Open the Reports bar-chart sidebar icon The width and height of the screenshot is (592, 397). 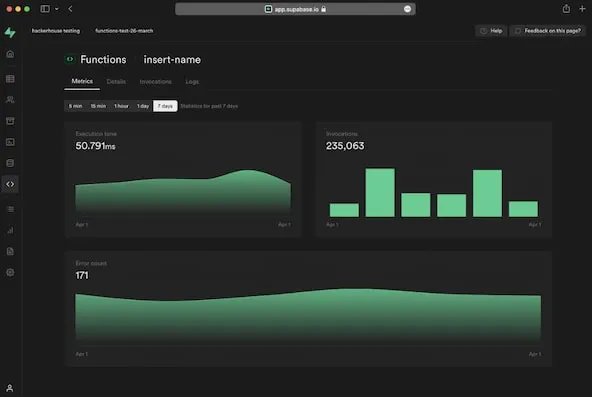[x=10, y=230]
